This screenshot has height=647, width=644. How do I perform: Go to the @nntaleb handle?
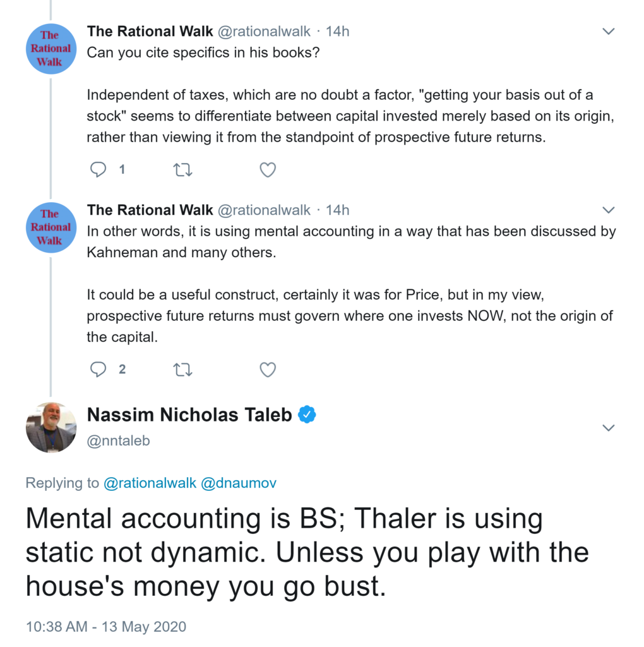tap(118, 440)
